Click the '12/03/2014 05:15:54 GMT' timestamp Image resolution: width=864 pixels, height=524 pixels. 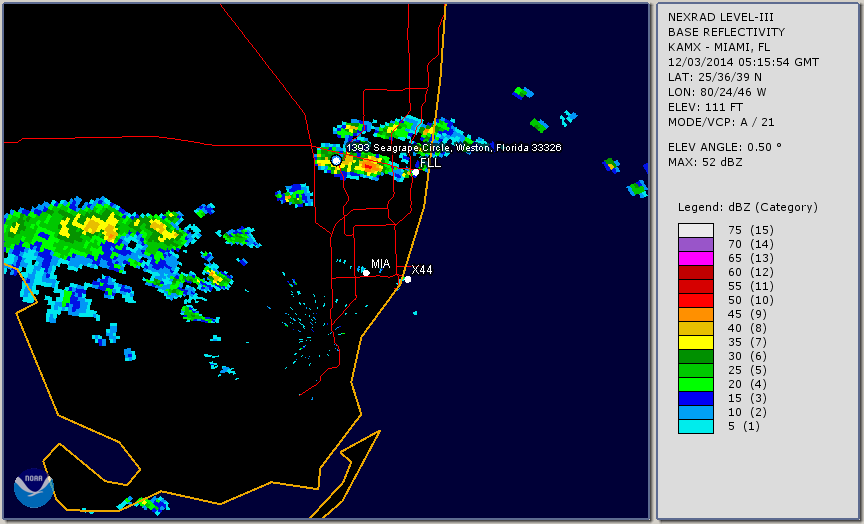pos(743,62)
